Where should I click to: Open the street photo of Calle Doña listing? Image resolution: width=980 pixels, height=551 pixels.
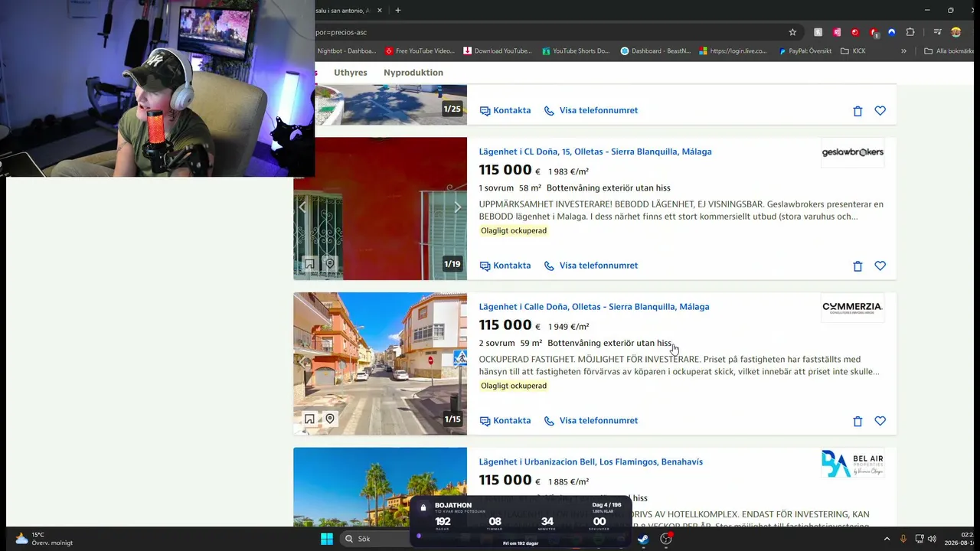click(381, 364)
